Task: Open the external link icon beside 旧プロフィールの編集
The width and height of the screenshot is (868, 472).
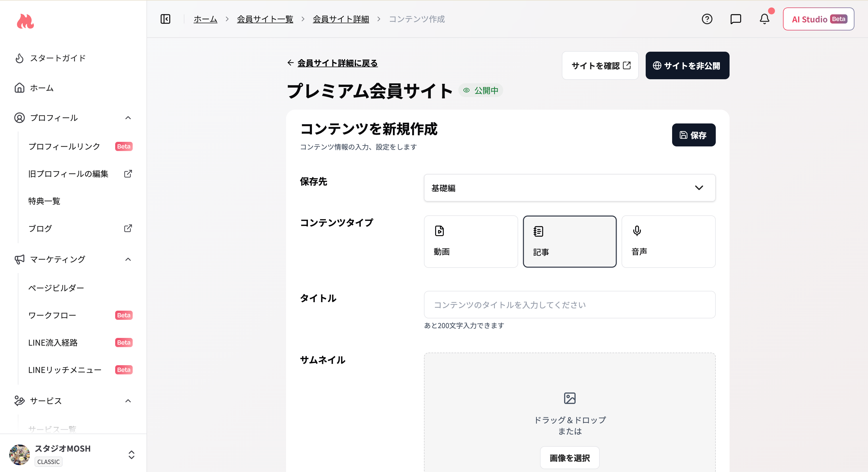Action: (128, 174)
